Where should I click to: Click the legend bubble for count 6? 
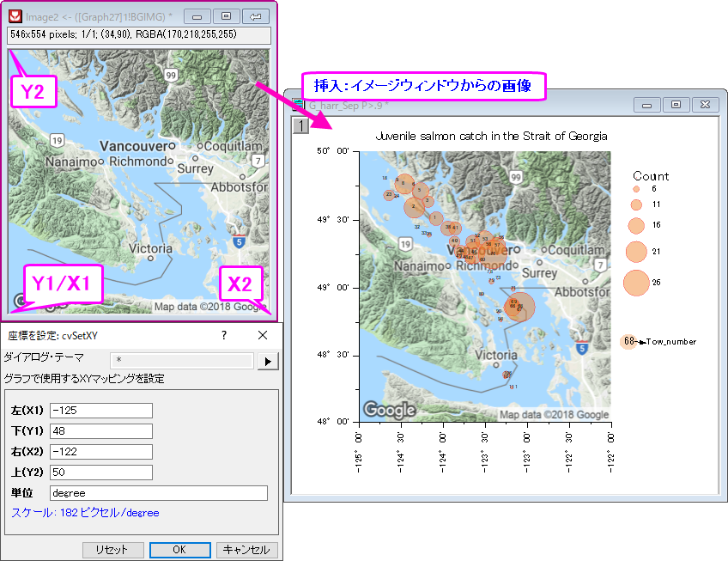(636, 189)
